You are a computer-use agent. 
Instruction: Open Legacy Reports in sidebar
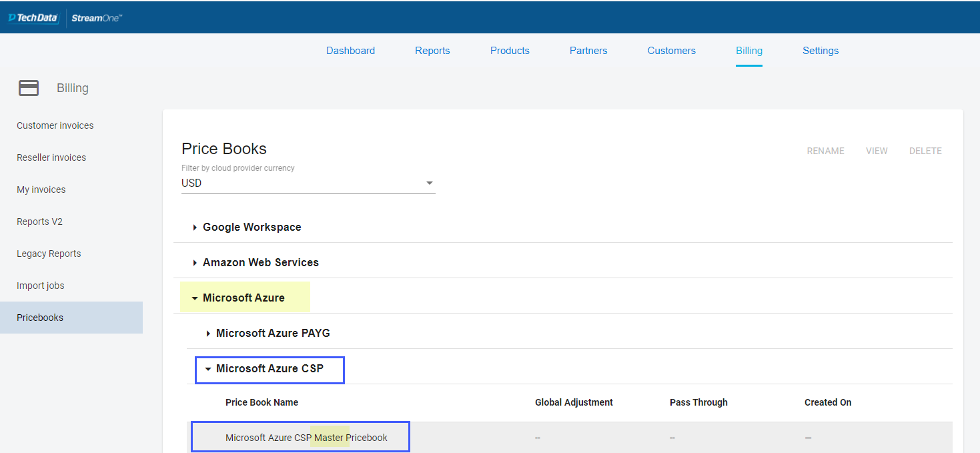49,254
